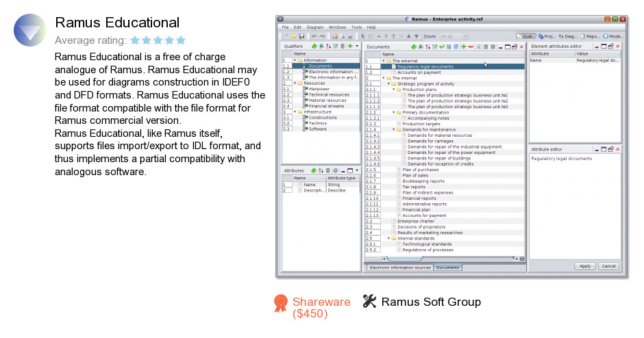Open the Windows menu
Screen dimensions: 644x338
pos(337,27)
